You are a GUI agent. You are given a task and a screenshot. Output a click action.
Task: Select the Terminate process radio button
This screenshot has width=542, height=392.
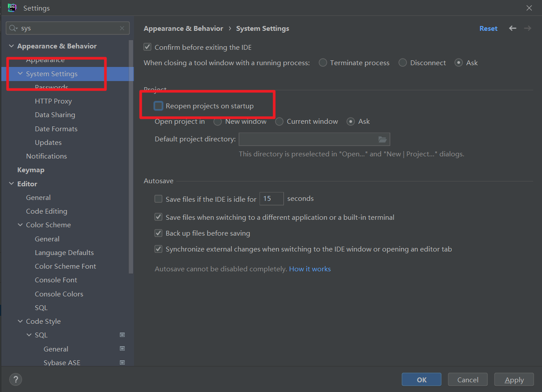point(323,63)
